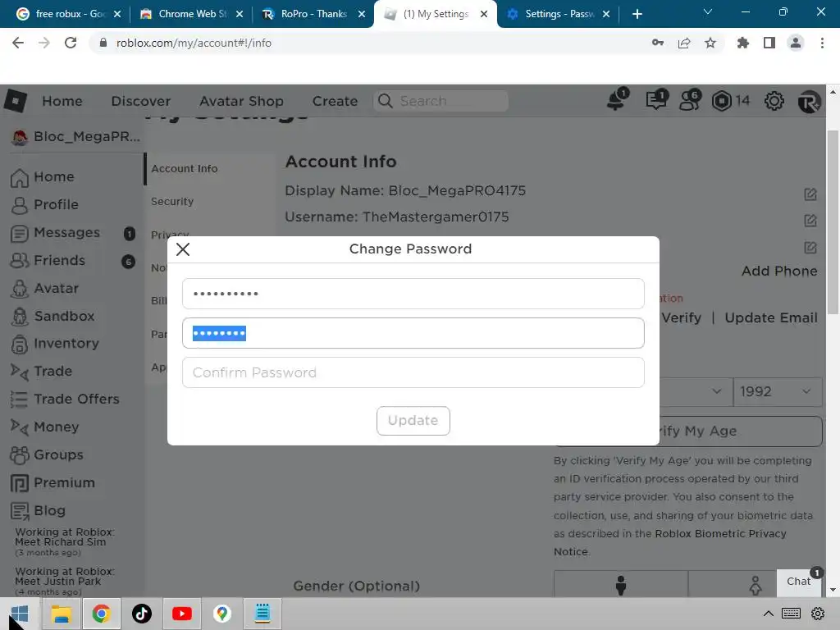
Task: Open TikTok from the taskbar
Action: point(141,614)
